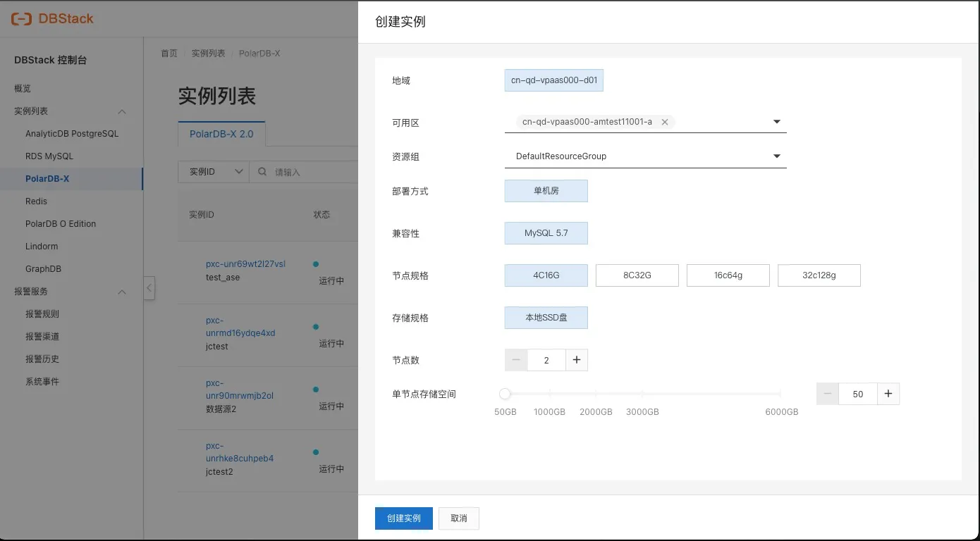Open the 可用区 dropdown arrow
The image size is (980, 541).
tap(777, 122)
